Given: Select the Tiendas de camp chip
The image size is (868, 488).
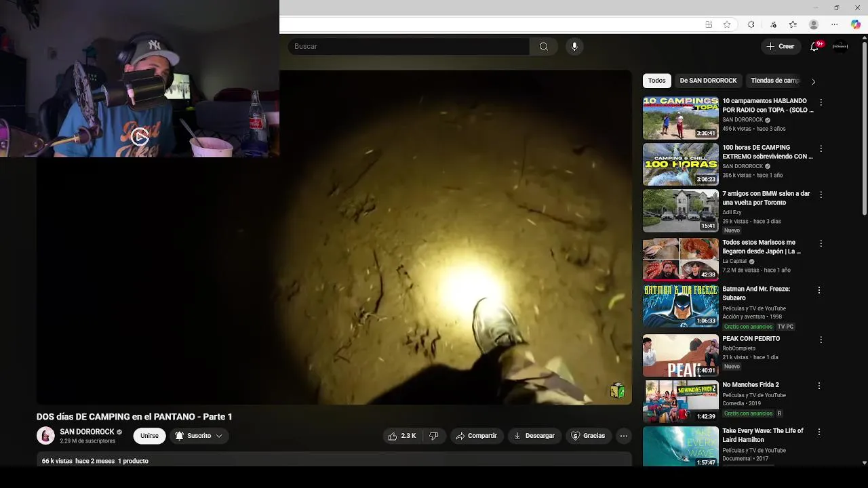Looking at the screenshot, I should point(775,81).
